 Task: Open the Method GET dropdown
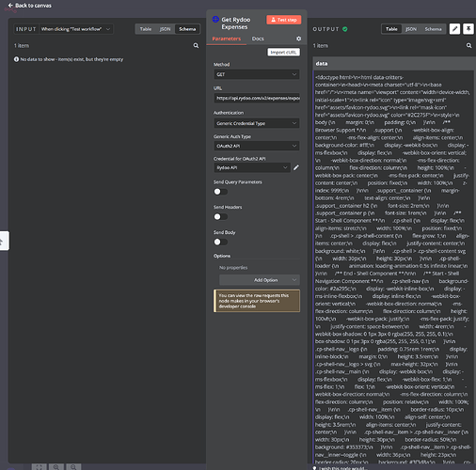coord(257,74)
